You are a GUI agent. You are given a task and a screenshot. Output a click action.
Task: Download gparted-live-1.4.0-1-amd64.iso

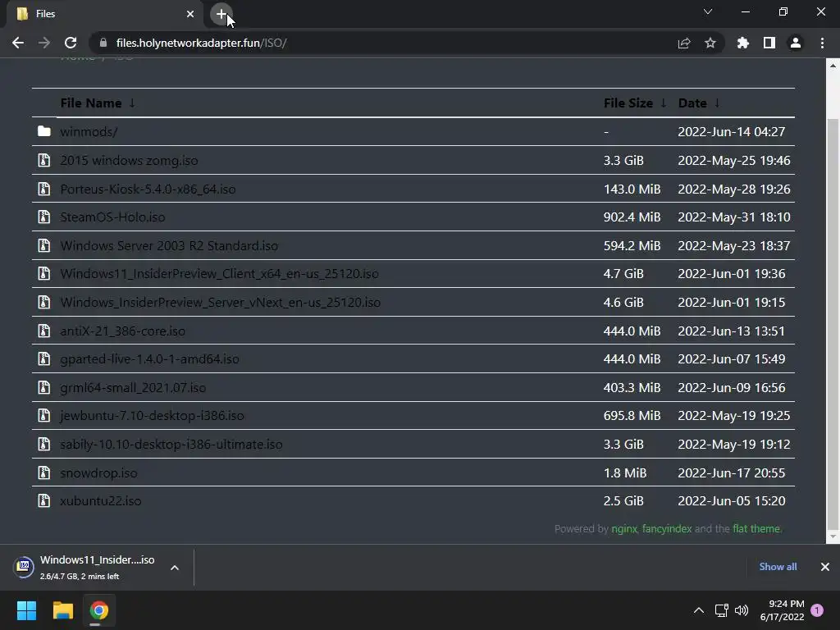coord(150,359)
